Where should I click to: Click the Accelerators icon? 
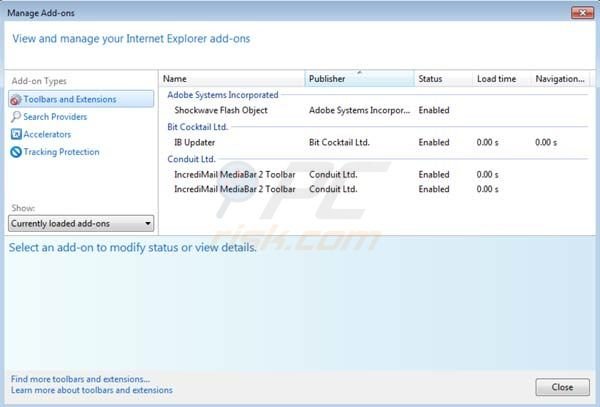tap(16, 134)
